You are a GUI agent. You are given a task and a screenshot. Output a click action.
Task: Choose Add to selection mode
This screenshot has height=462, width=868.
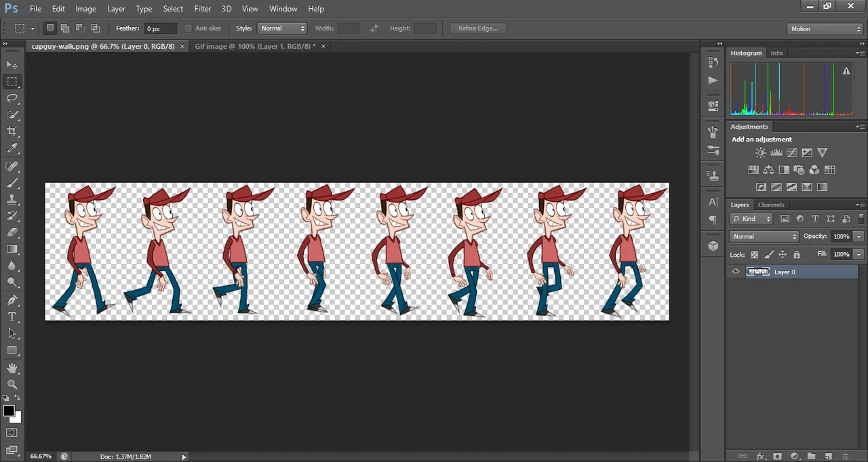(65, 28)
